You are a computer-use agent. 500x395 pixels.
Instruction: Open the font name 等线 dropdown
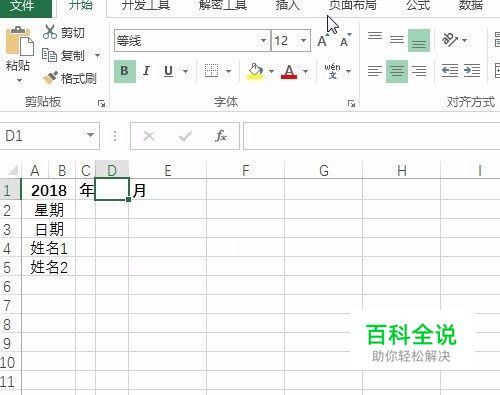(263, 41)
